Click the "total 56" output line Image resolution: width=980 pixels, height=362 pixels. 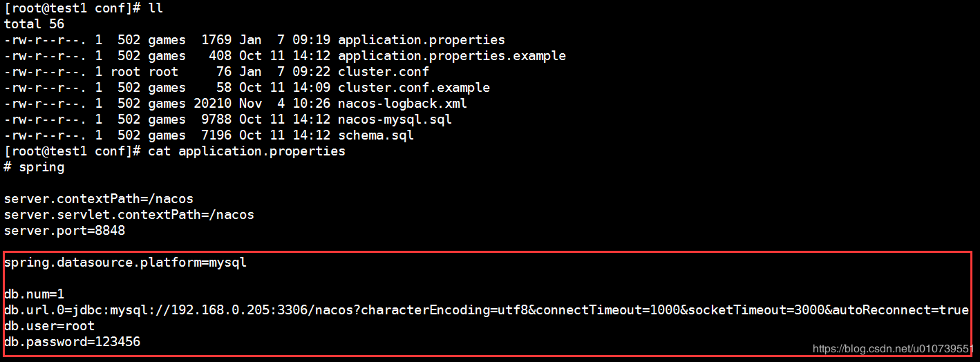(34, 24)
